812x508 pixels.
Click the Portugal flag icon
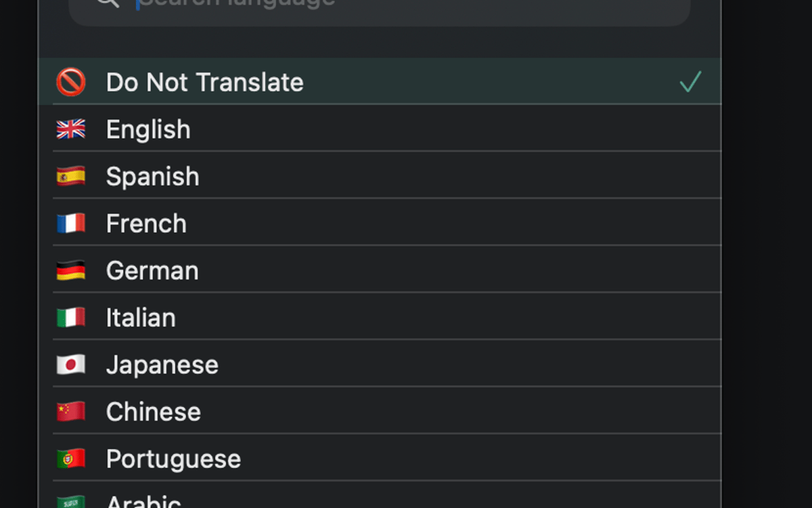tap(70, 459)
